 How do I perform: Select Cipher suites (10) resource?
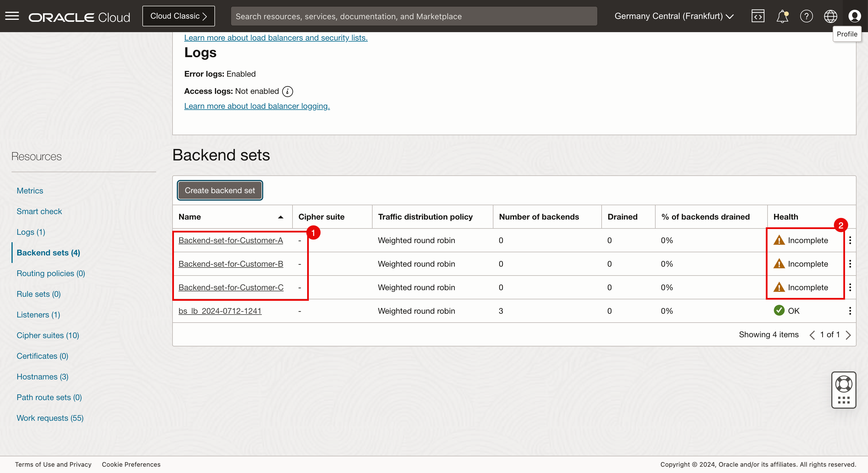click(48, 335)
